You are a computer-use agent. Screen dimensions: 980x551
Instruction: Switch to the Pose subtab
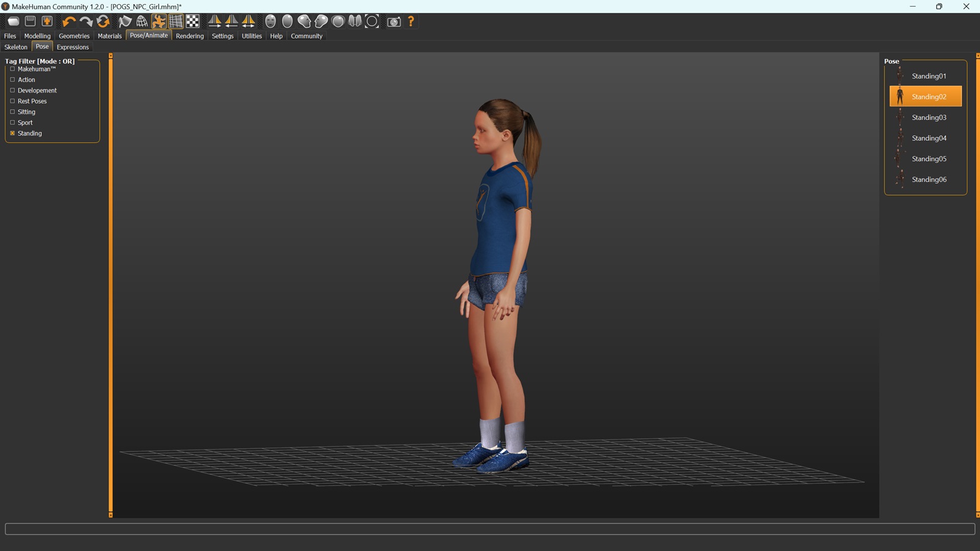point(42,47)
